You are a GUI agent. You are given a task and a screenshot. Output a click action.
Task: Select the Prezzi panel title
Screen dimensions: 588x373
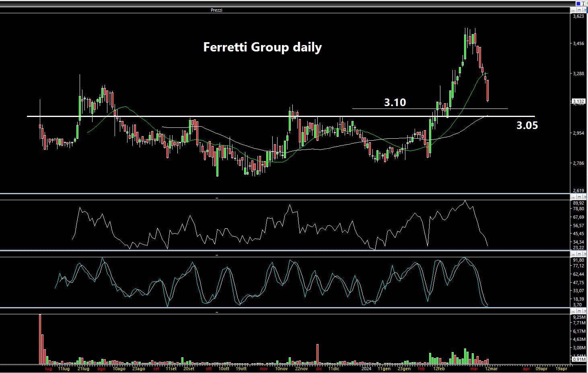pyautogui.click(x=216, y=10)
